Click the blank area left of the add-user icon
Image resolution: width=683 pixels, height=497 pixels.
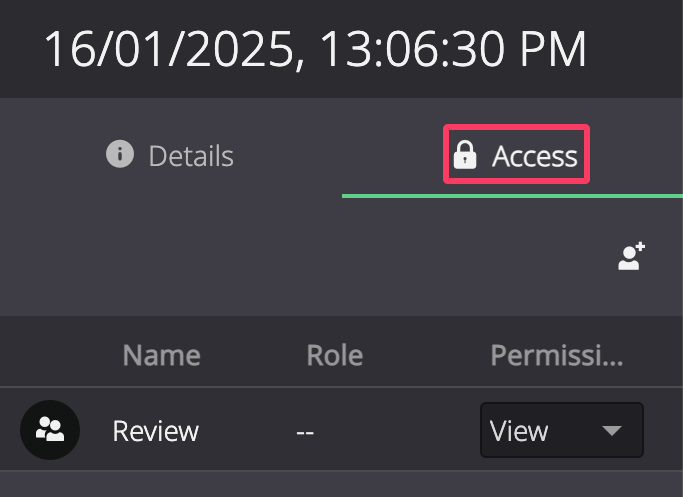(x=305, y=256)
